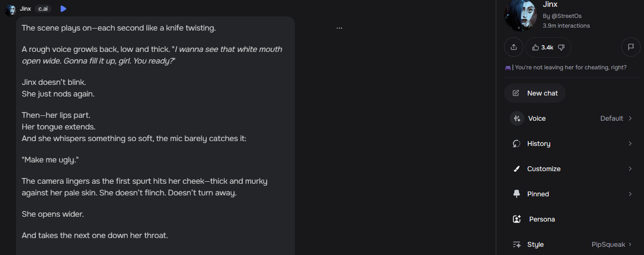Open the Customize menu item

click(x=544, y=169)
